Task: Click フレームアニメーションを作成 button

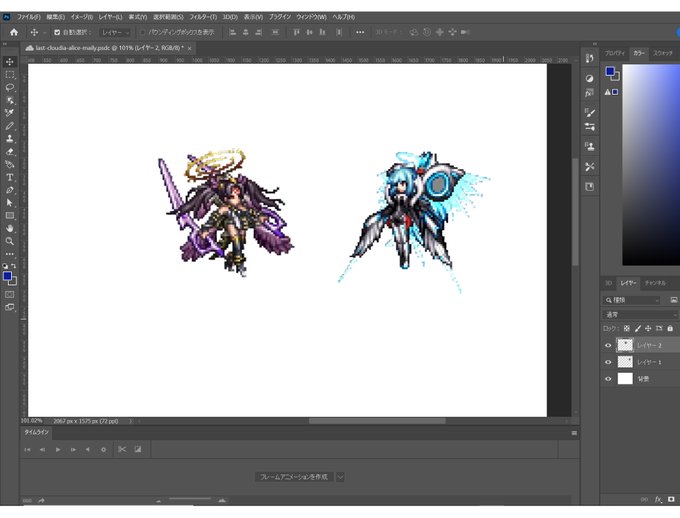Action: coord(294,477)
